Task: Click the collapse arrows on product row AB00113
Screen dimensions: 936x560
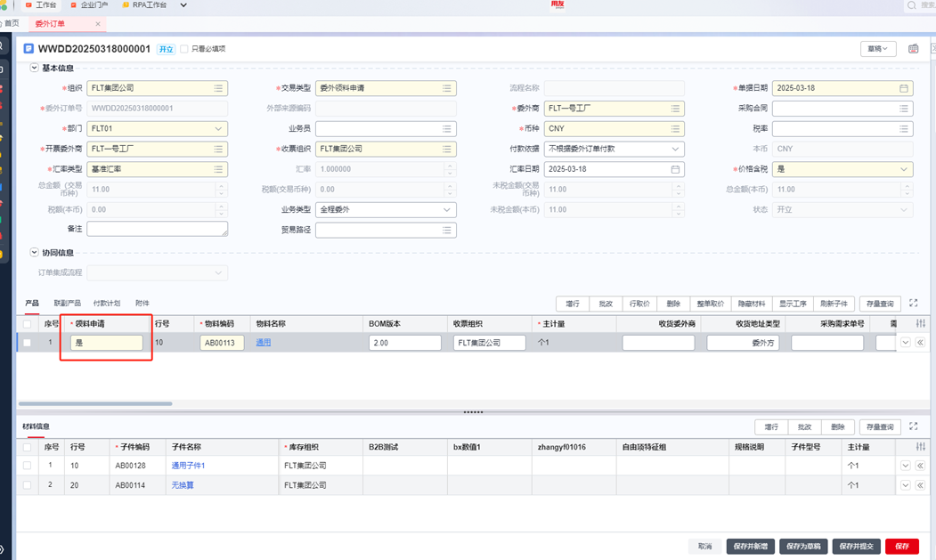Action: tap(920, 343)
